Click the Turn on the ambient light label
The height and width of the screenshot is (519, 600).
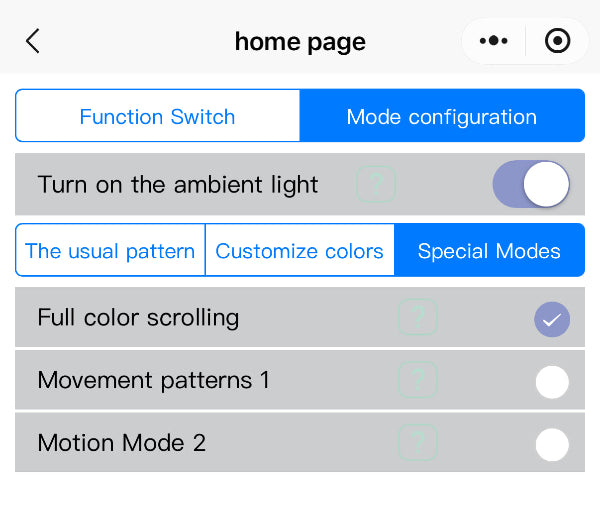178,184
